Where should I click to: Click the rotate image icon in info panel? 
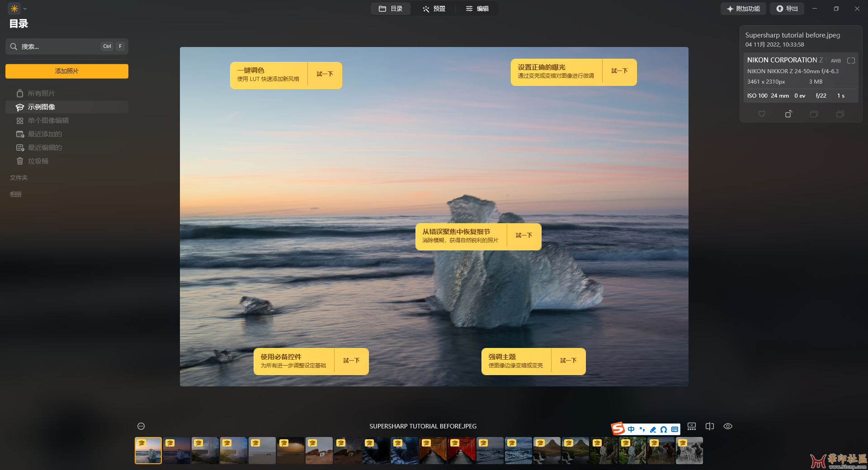[x=788, y=114]
